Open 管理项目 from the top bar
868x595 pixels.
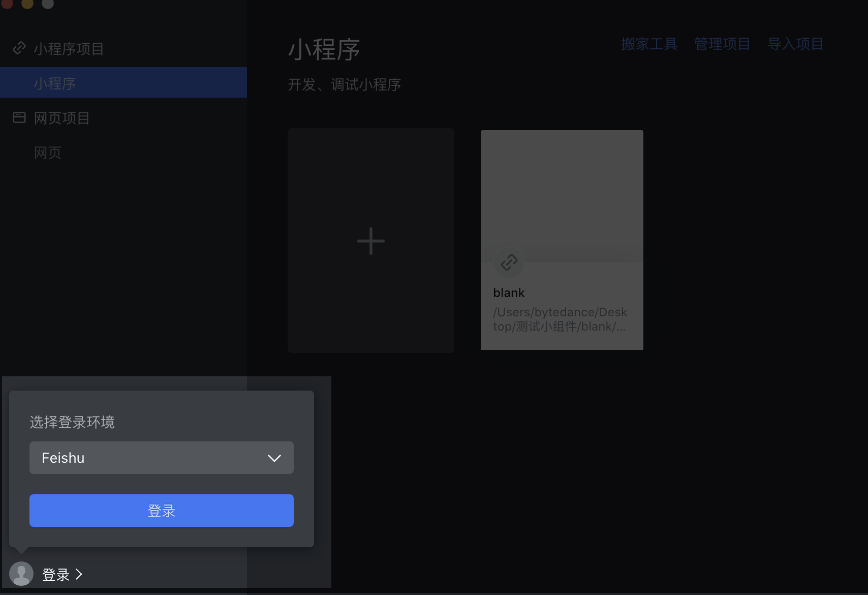[722, 44]
